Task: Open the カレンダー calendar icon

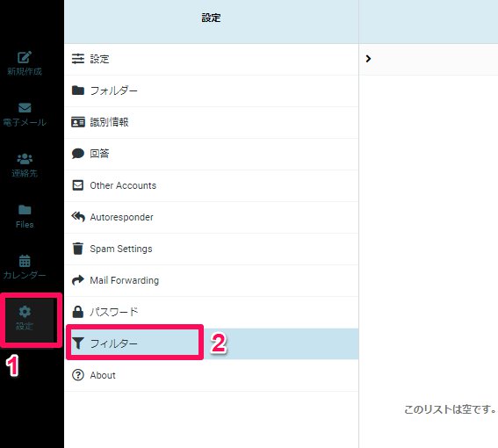Action: pos(25,261)
